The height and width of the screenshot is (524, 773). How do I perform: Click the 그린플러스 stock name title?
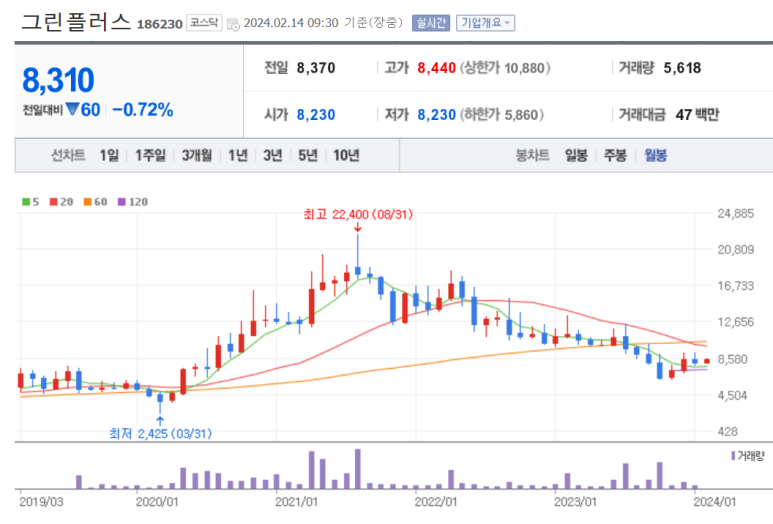76,23
